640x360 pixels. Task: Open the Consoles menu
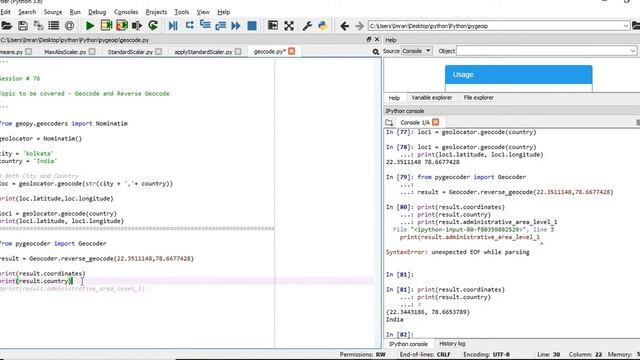pos(126,12)
